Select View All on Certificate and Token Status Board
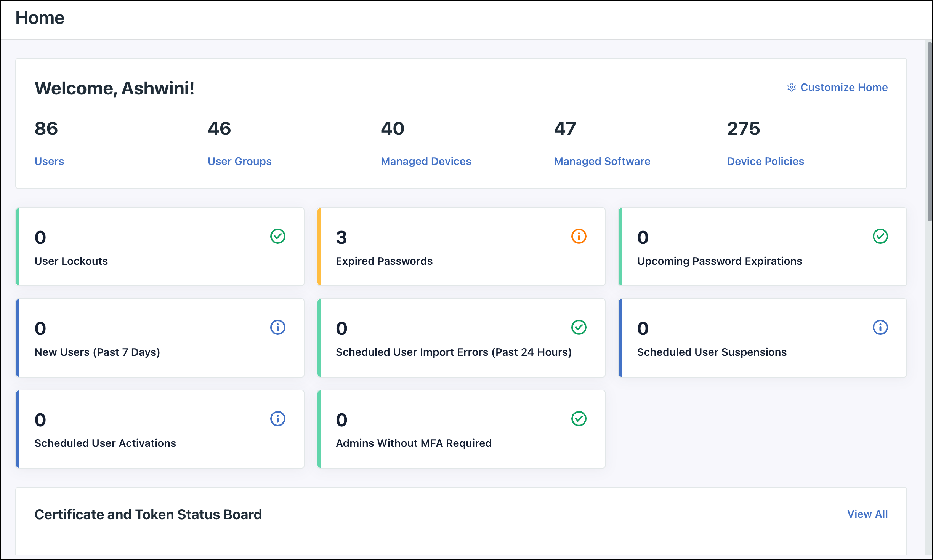 (x=868, y=514)
